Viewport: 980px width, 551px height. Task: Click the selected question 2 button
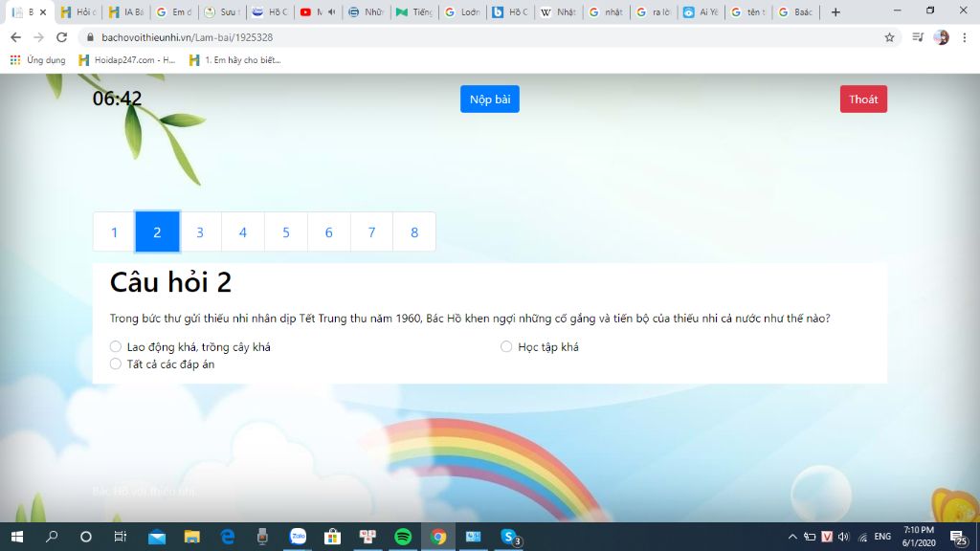pyautogui.click(x=158, y=232)
